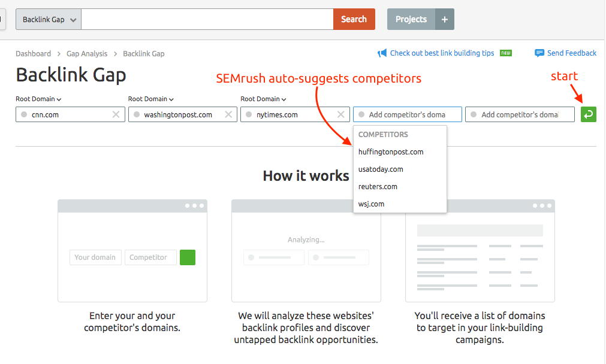Add a project with the plus icon

(x=445, y=19)
